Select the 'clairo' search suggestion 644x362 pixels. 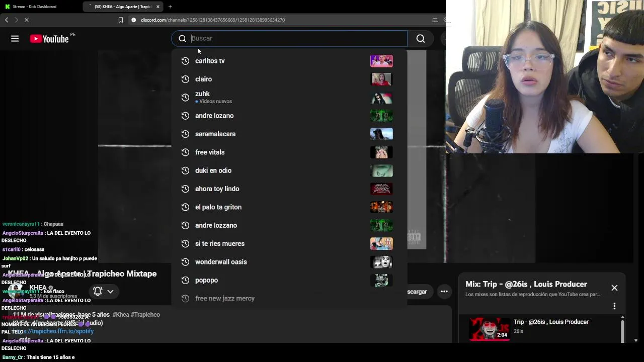[289, 79]
